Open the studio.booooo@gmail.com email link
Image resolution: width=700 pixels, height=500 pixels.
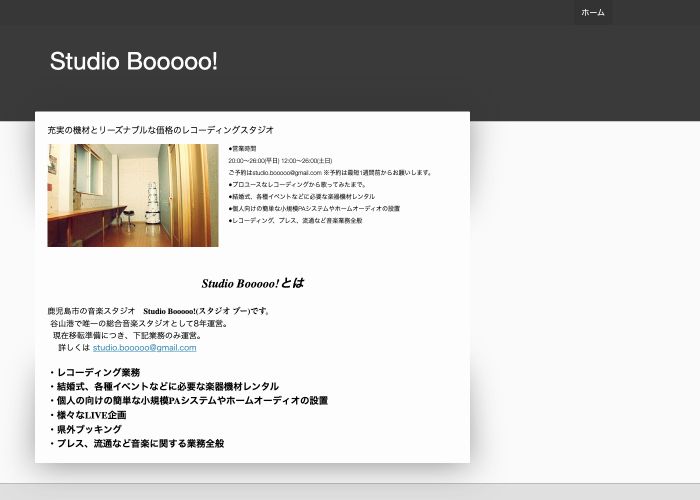coord(144,348)
